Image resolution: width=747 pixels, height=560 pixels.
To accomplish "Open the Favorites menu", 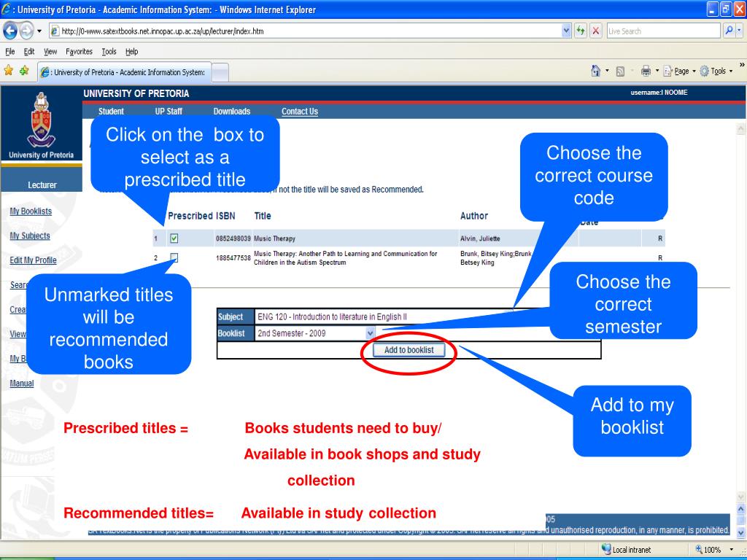I will pos(79,52).
